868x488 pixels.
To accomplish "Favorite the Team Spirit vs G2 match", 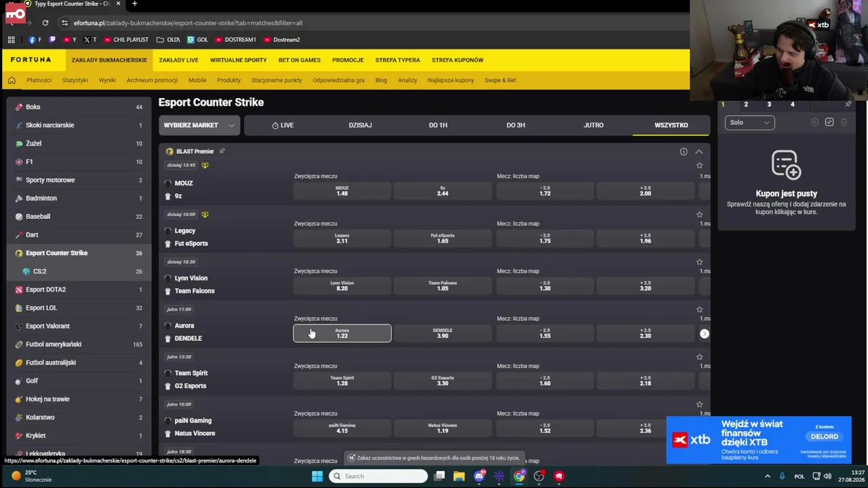I will (x=700, y=357).
